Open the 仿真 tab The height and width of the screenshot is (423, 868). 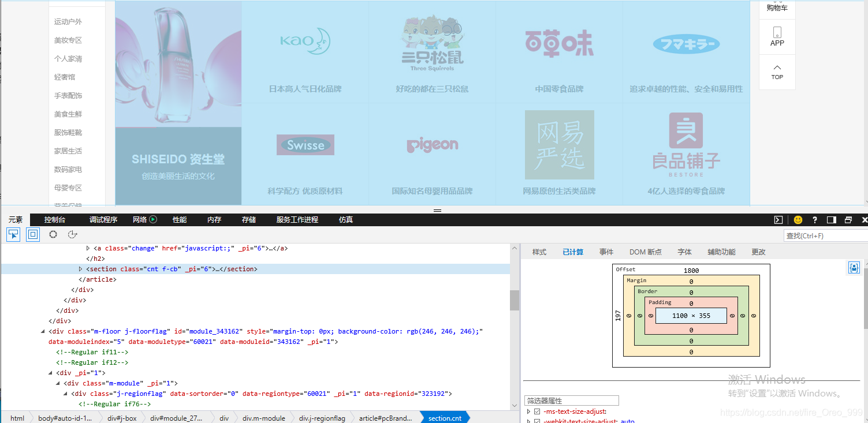coord(346,220)
